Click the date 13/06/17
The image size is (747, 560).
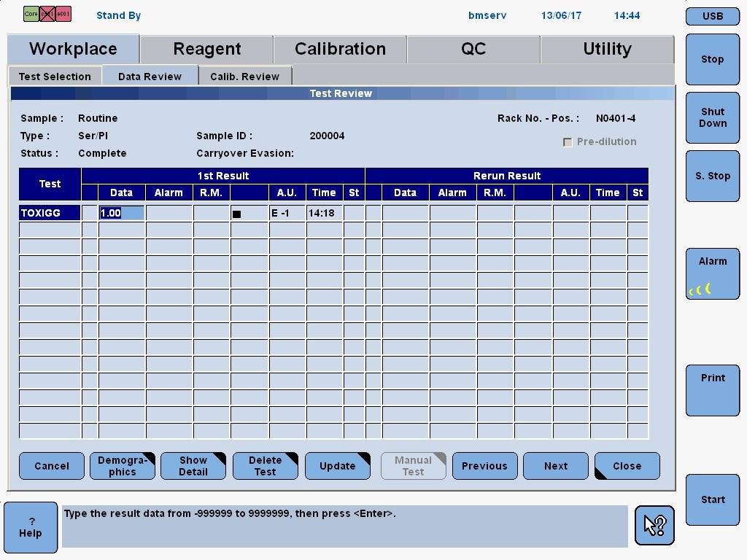click(x=561, y=15)
